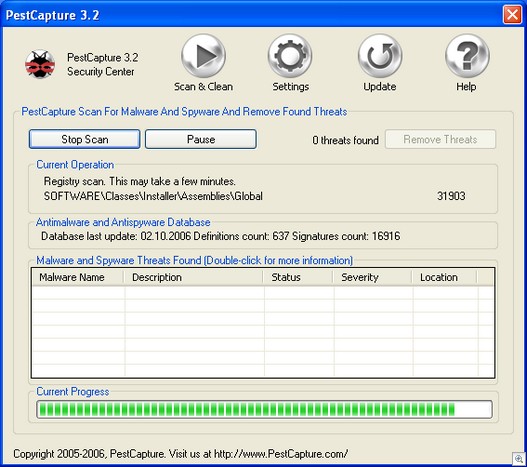The height and width of the screenshot is (467, 527).
Task: Click the green Current Progress bar
Action: coord(264,410)
